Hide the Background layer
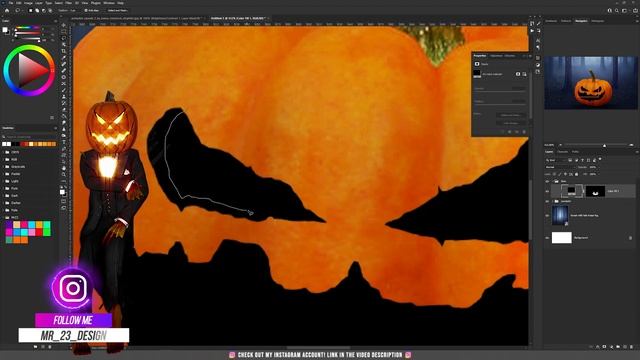Image resolution: width=640 pixels, height=360 pixels. click(547, 238)
